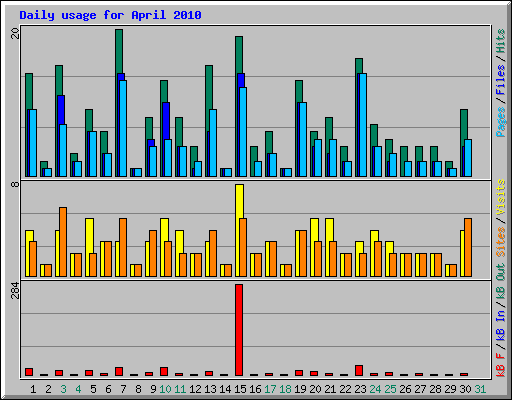Image resolution: width=512 pixels, height=400 pixels.
Task: Select the "Hits" legend label
Action: click(501, 41)
